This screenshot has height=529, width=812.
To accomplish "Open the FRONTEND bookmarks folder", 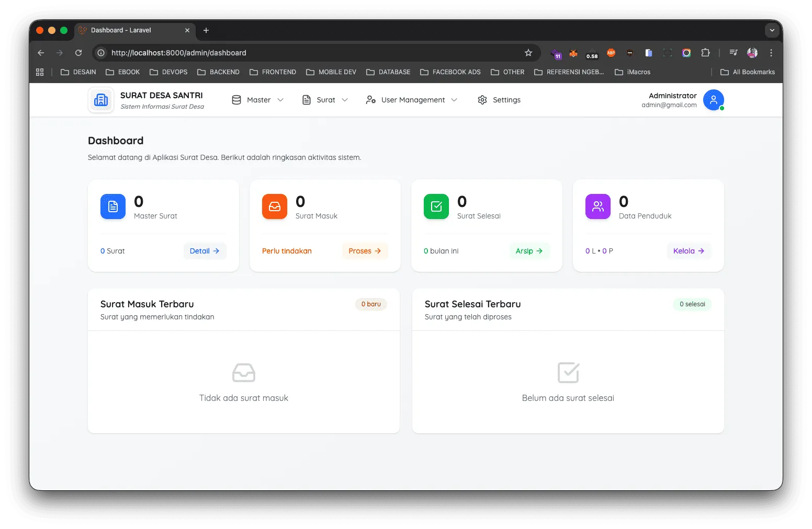I will tap(273, 72).
